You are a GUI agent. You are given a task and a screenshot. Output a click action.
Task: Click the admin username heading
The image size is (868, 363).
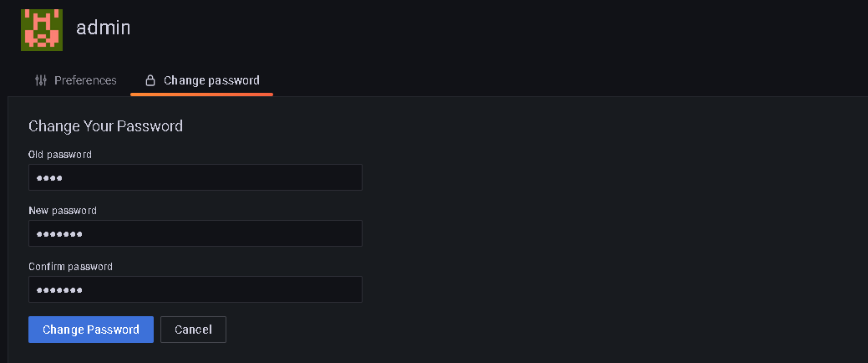pos(104,28)
